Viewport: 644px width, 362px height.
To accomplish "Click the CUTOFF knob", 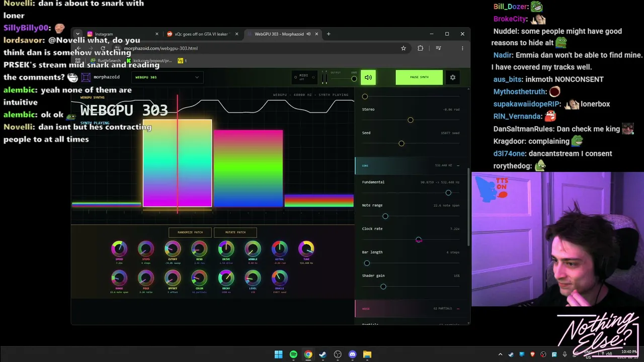I will (x=173, y=248).
